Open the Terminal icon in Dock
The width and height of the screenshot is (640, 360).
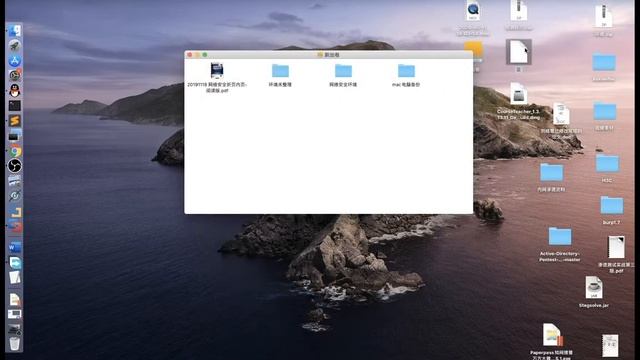coord(15,106)
